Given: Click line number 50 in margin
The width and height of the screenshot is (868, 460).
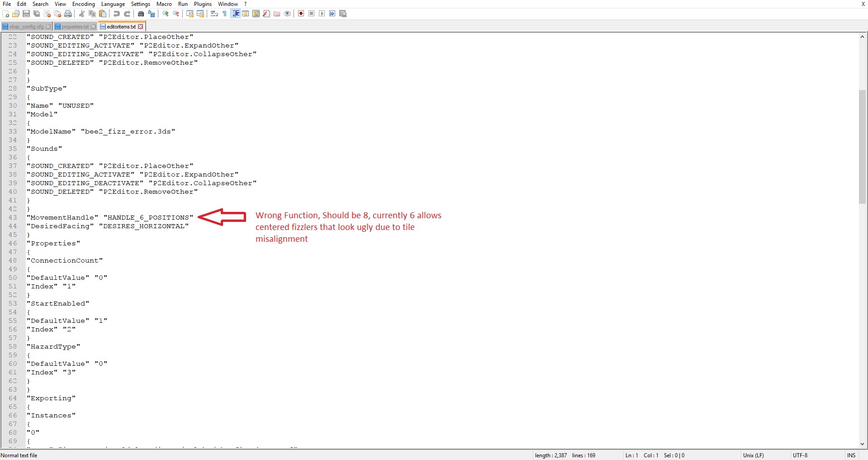Looking at the screenshot, I should point(13,278).
